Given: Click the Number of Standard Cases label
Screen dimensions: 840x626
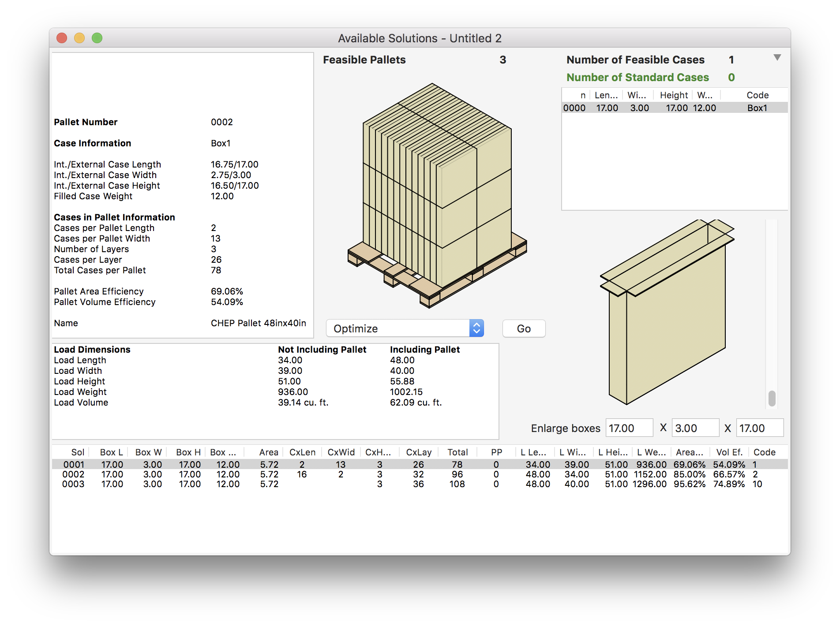Looking at the screenshot, I should tap(637, 77).
